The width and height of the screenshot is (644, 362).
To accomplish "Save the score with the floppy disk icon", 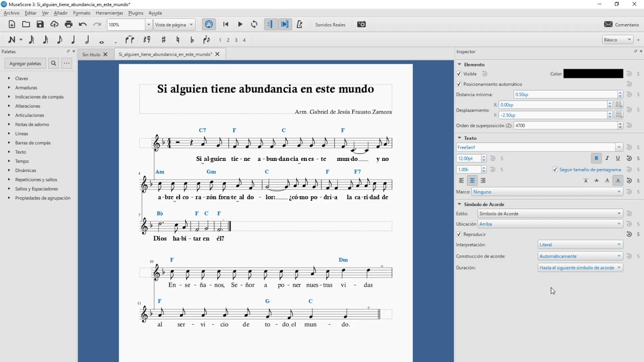I will [40, 24].
